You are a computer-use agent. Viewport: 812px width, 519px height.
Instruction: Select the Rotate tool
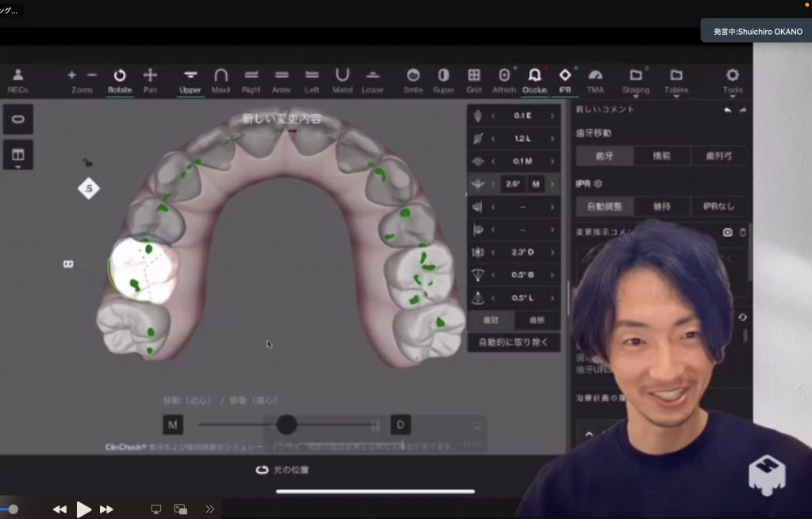120,81
